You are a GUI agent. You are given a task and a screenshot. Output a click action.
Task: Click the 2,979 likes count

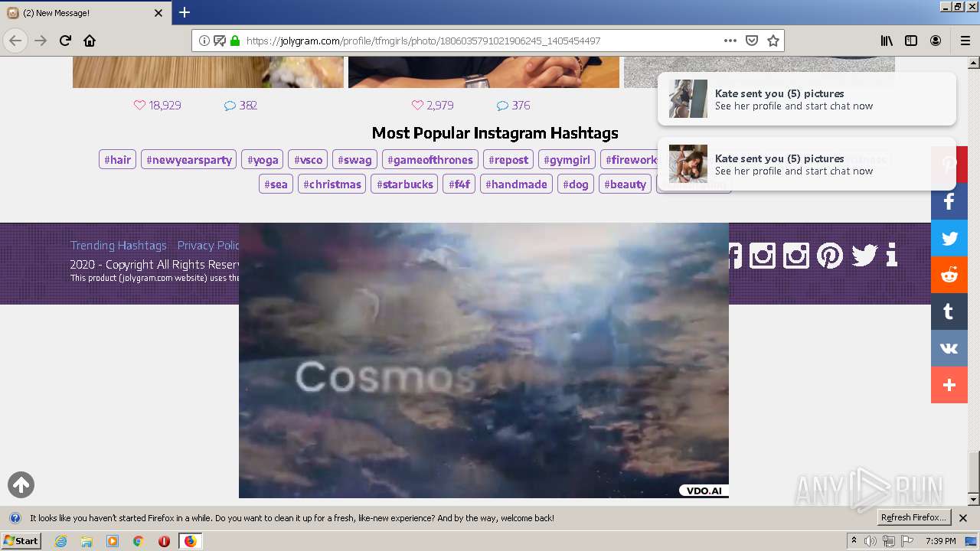433,106
